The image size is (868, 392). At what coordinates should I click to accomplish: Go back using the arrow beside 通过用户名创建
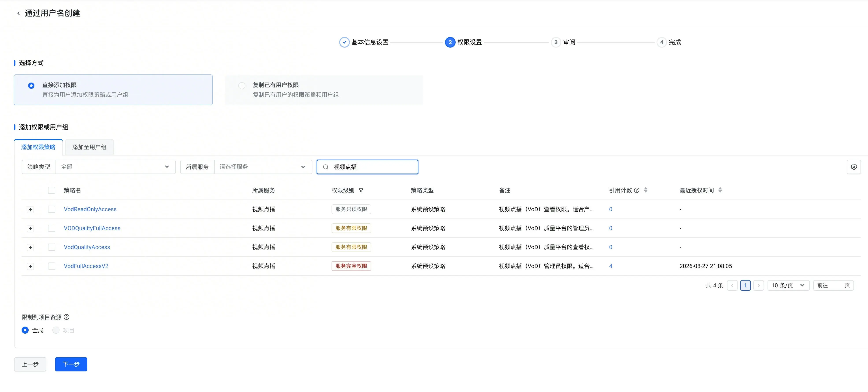pos(18,13)
